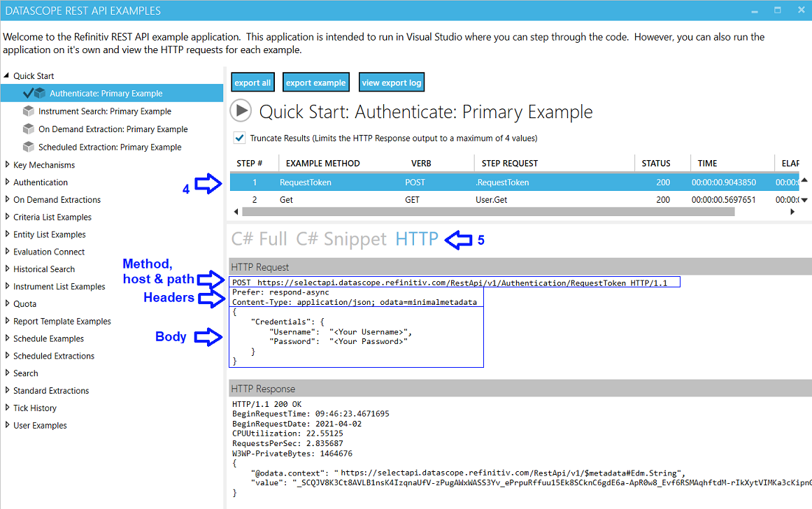The image size is (812, 509).
Task: Expand the Quota tree node
Action: click(7, 303)
